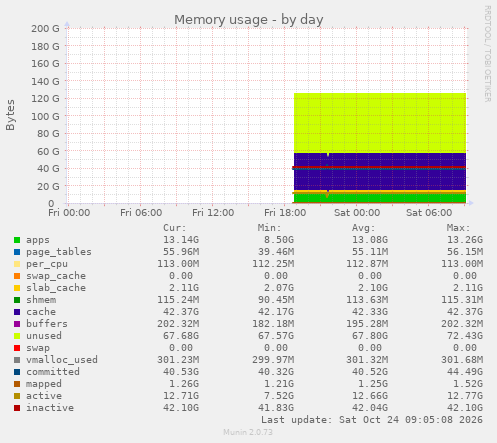
Task: Click the vmalloc_used average value 301.32M
Action: click(367, 360)
